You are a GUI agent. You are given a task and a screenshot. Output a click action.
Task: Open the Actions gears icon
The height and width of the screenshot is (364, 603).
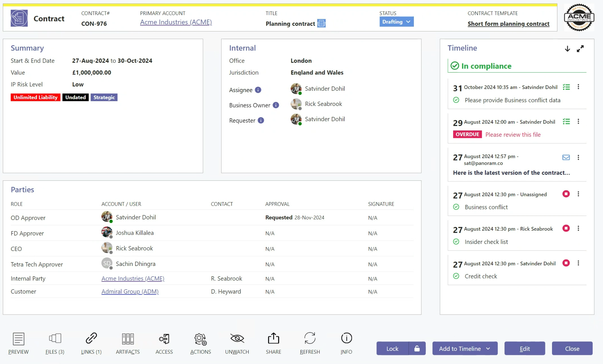click(x=200, y=339)
